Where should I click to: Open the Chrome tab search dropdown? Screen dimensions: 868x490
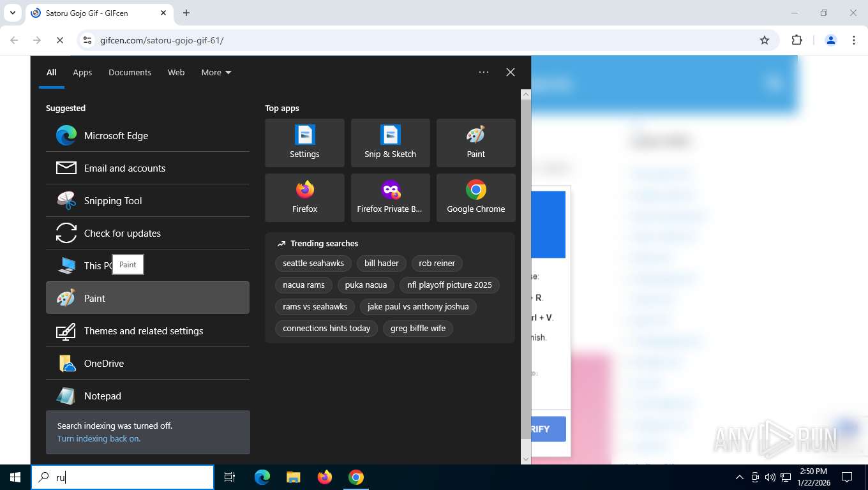[x=12, y=13]
